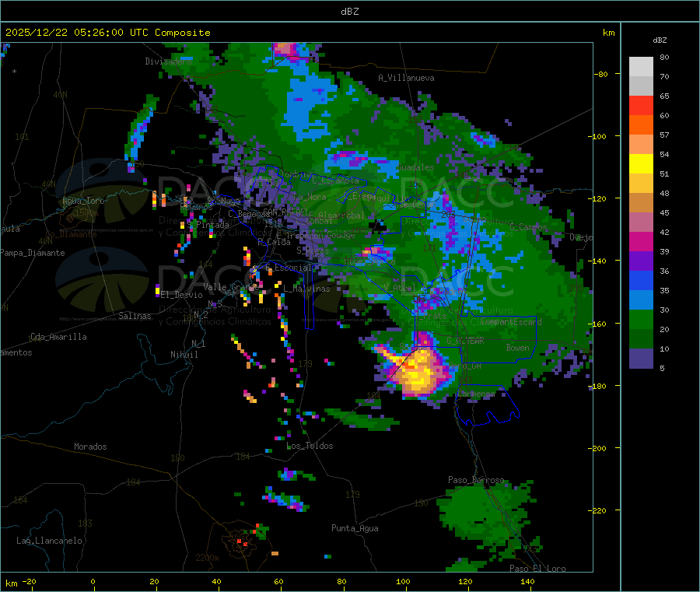
Task: Click the 'Carmensa' map label
Action: coord(476,394)
